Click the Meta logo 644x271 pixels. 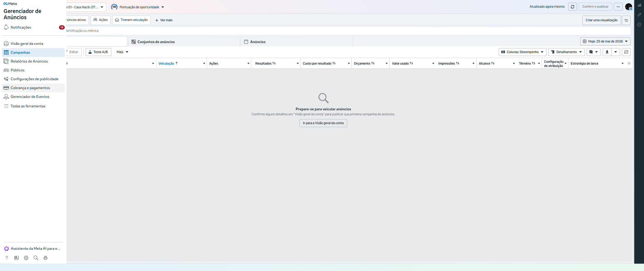pyautogui.click(x=10, y=4)
